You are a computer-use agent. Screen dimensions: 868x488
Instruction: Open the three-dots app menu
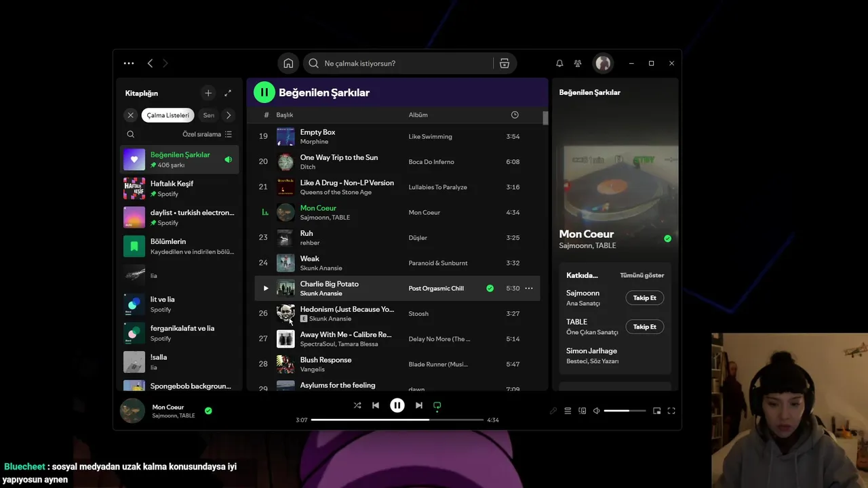tap(129, 63)
